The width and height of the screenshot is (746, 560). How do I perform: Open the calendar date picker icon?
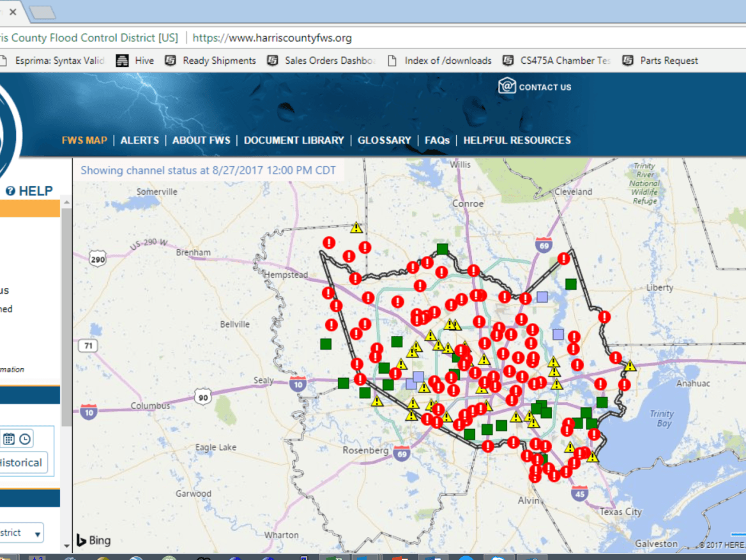click(9, 439)
